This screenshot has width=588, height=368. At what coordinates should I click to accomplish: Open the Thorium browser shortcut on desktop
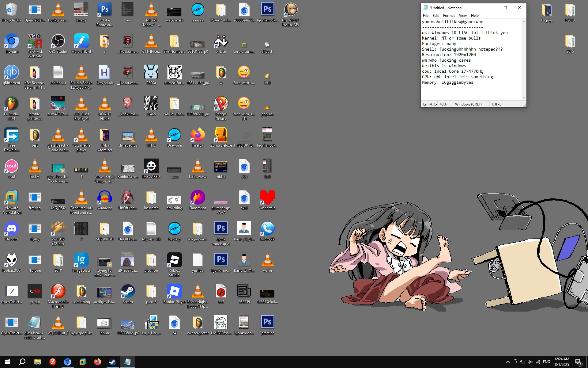(11, 44)
